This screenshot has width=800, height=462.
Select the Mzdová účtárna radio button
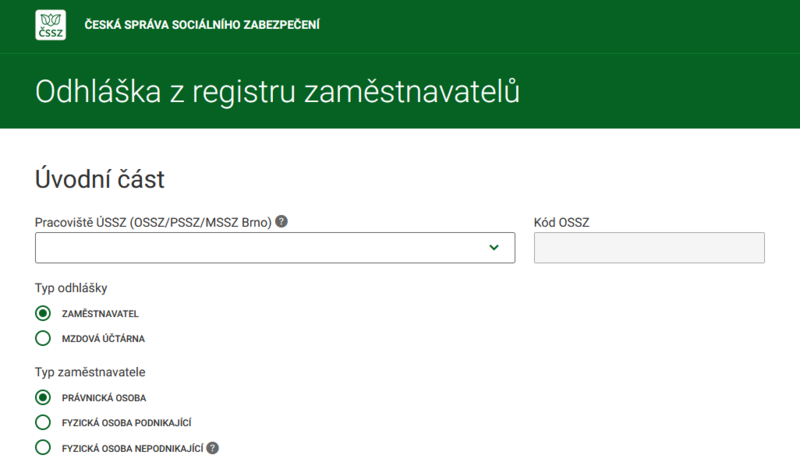pos(43,338)
